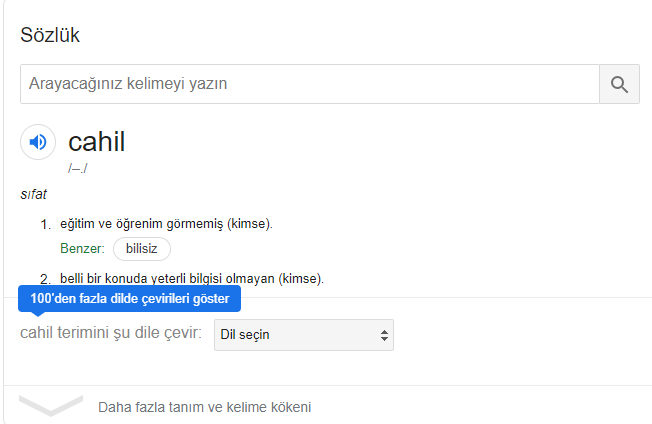Viewport: 652px width, 424px height.
Task: Click the sıfat part-of-speech label
Action: [33, 194]
